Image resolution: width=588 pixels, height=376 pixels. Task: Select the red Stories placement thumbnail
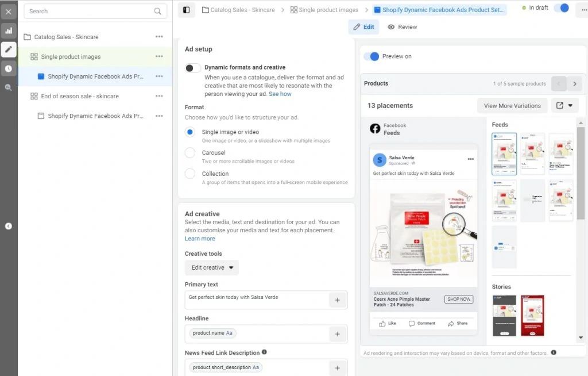[532, 316]
